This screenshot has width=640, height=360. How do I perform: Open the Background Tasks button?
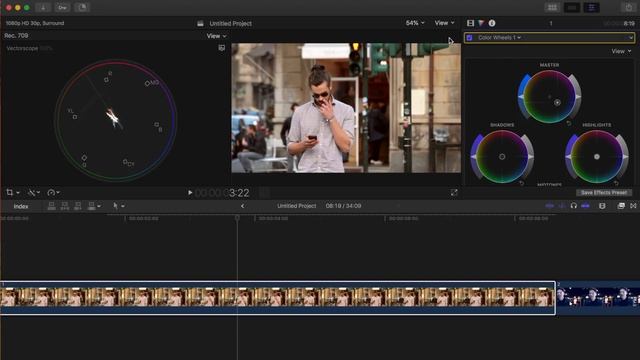pyautogui.click(x=82, y=7)
